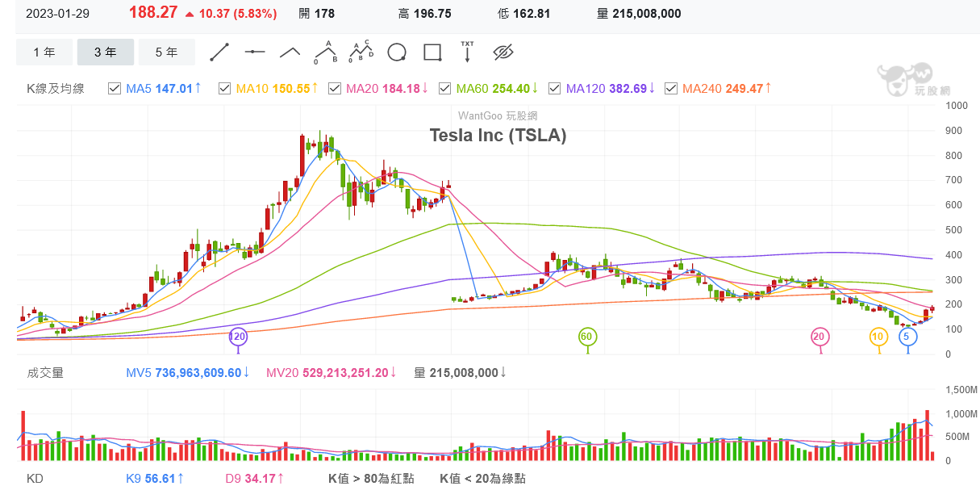Click the K值 > 80為紅點 legend
This screenshot has width=980, height=486.
pyautogui.click(x=371, y=479)
